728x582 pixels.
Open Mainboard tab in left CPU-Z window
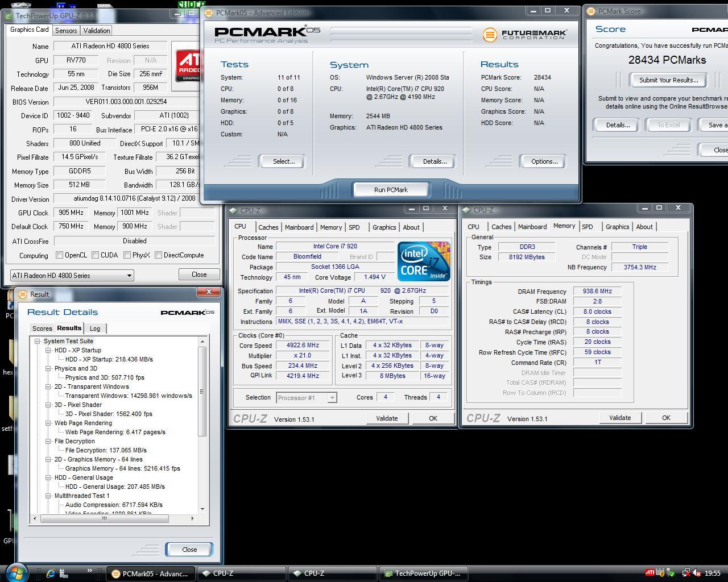299,227
